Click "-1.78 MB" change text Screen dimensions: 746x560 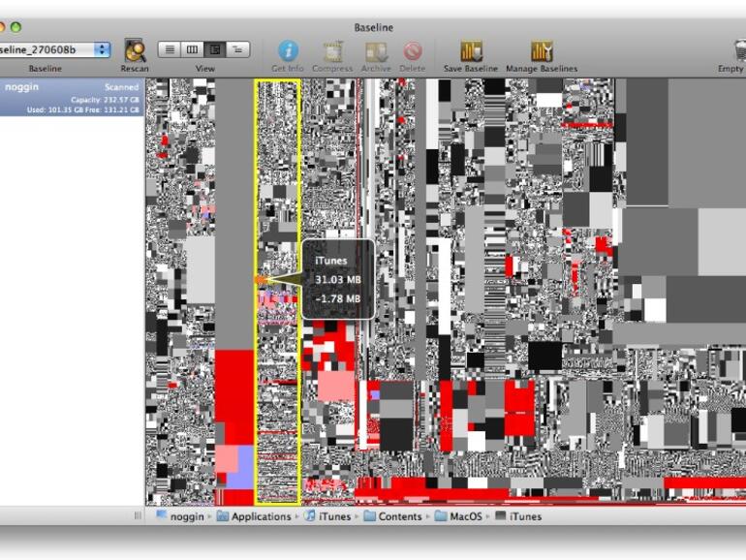pos(338,298)
